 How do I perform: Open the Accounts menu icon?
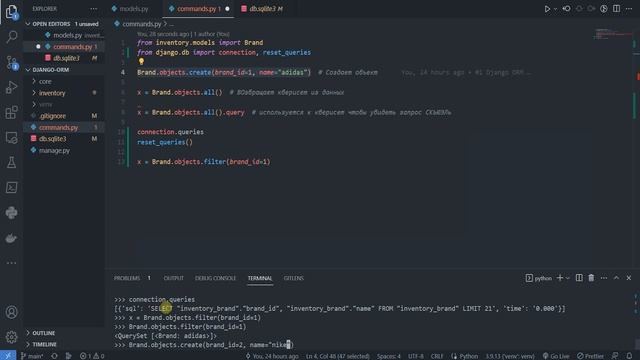pos(11,312)
